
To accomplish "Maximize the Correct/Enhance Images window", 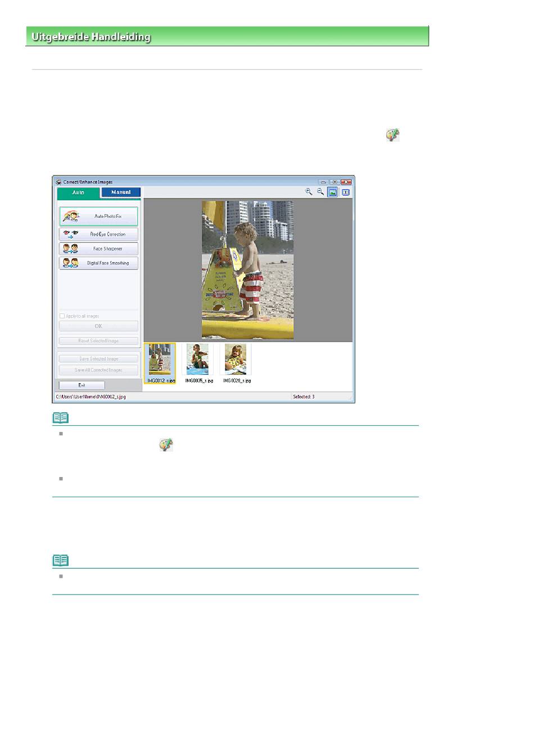I will tap(334, 182).
